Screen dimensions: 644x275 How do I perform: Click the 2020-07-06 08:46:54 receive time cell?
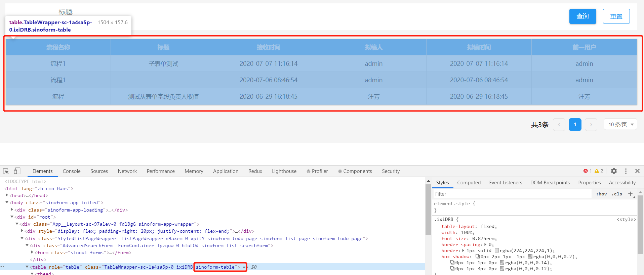click(269, 80)
